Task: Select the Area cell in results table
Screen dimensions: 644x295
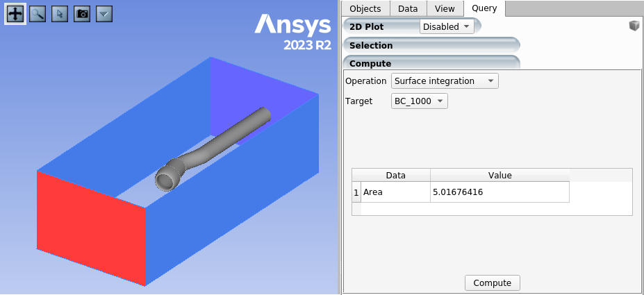Action: (395, 192)
